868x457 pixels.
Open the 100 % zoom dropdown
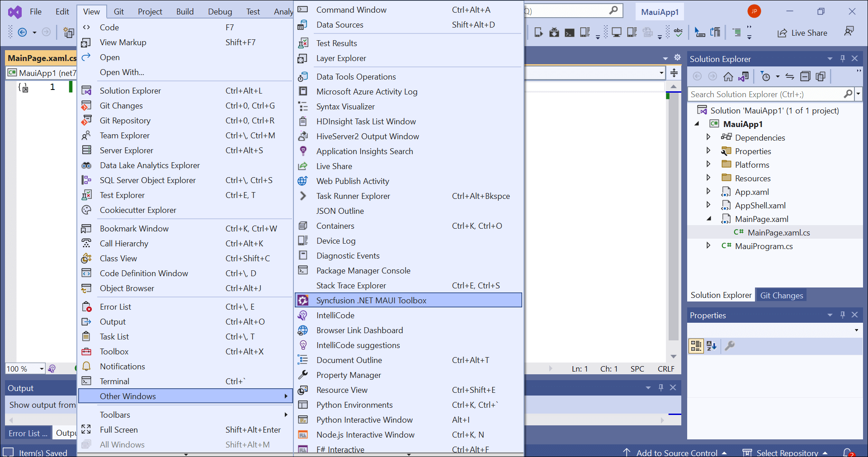click(42, 369)
